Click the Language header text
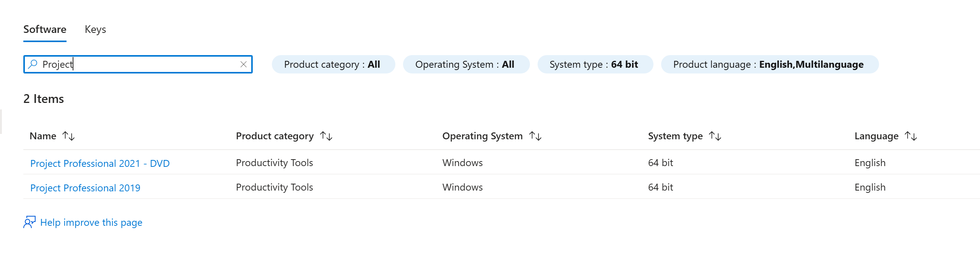 tap(876, 136)
